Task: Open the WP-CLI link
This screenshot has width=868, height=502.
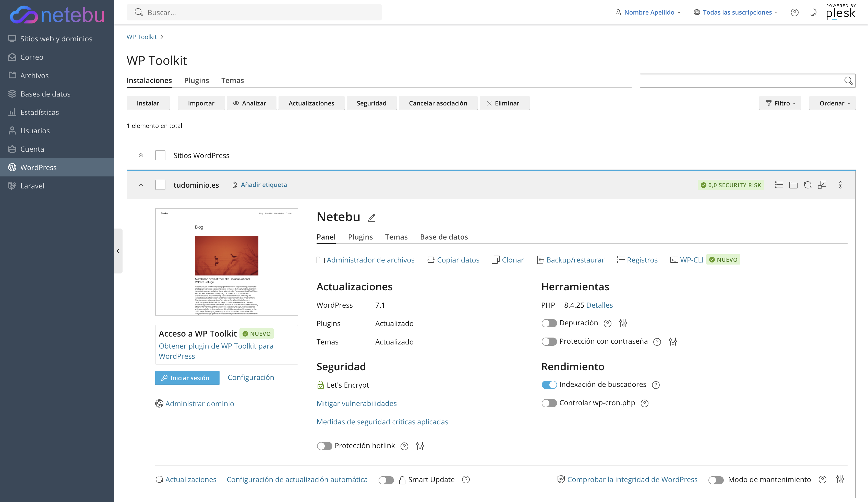Action: (x=686, y=260)
